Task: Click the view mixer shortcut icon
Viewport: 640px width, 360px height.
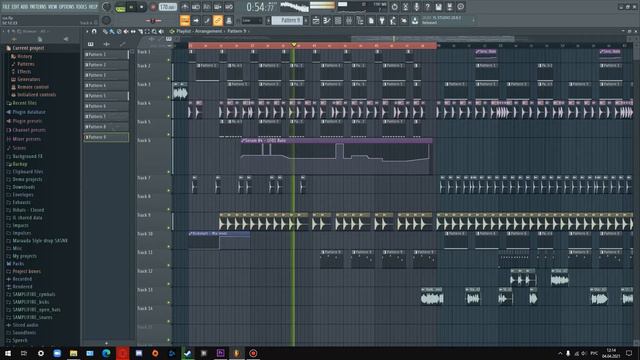Action: (x=349, y=20)
